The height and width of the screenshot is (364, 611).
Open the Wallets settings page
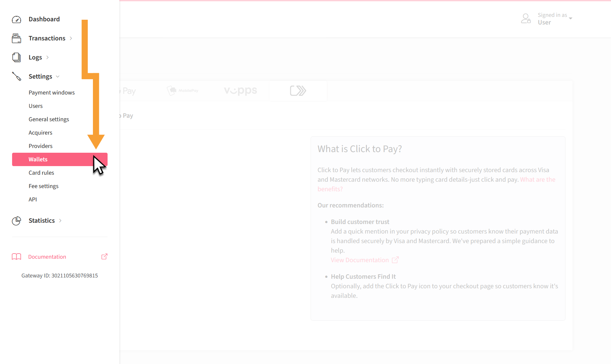(x=38, y=159)
